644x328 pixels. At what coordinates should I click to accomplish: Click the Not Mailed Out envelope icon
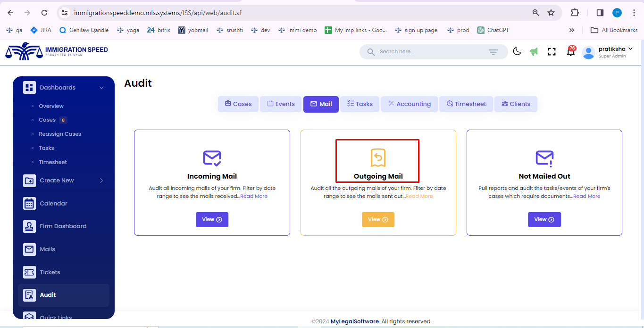(544, 158)
